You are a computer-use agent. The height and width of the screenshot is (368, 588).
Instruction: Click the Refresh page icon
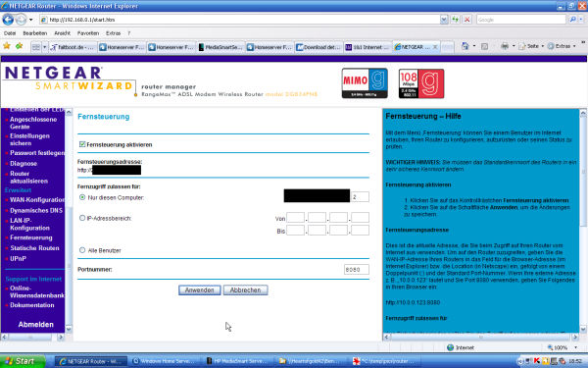[456, 20]
